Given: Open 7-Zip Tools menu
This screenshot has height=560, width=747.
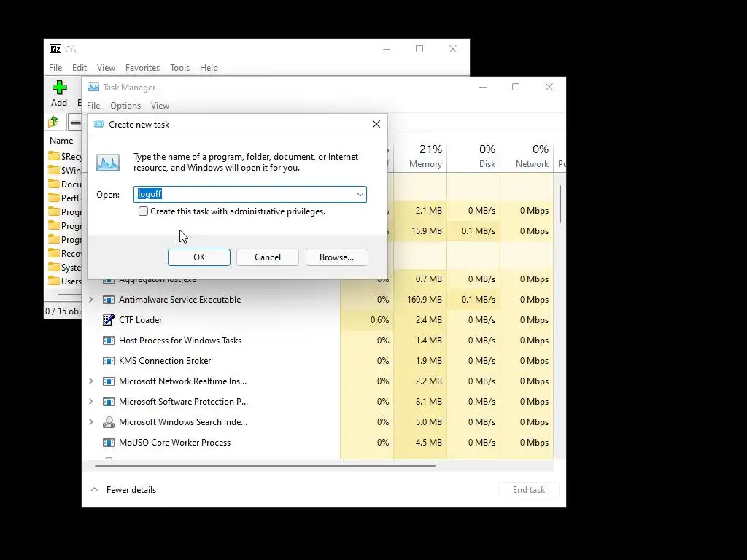Looking at the screenshot, I should point(179,68).
